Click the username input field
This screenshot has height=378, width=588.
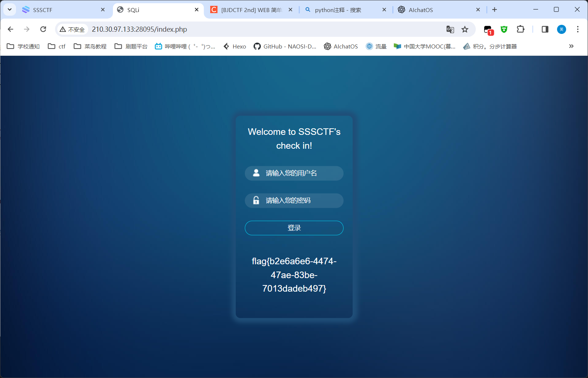(x=299, y=173)
